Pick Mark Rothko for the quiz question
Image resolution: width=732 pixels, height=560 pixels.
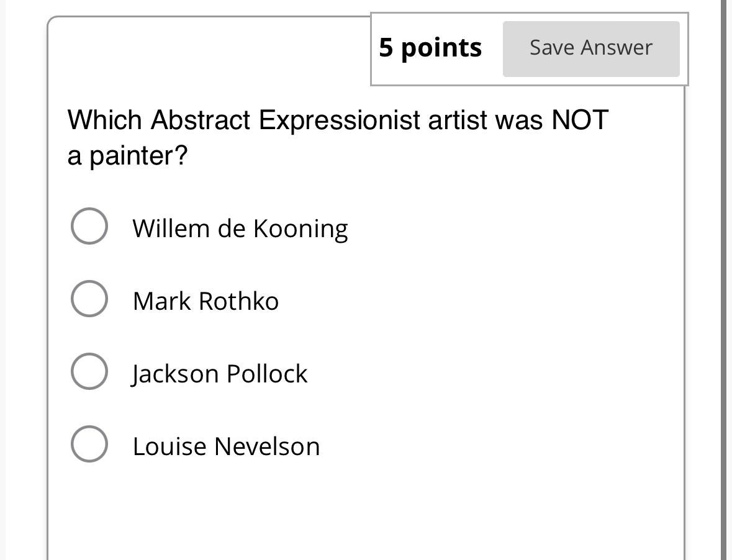tap(89, 299)
